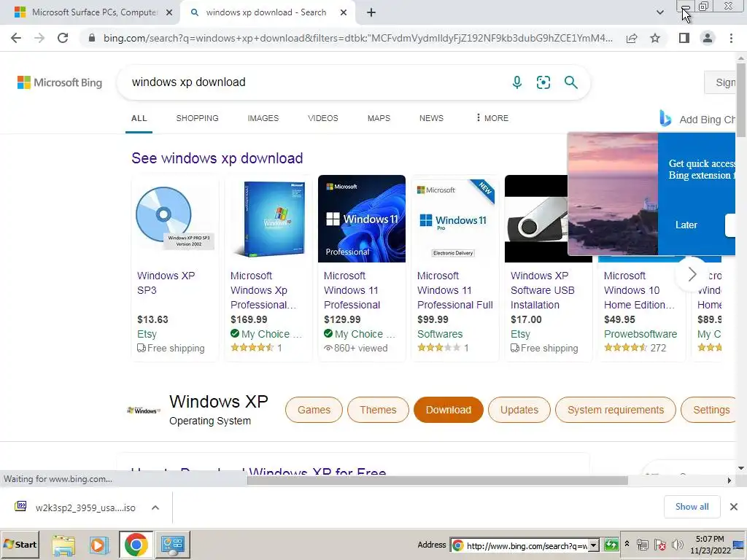Open the Start menu

tap(20, 545)
